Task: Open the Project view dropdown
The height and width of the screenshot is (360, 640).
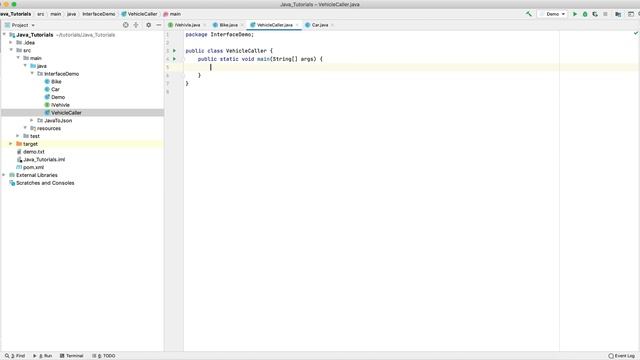Action: click(20, 25)
